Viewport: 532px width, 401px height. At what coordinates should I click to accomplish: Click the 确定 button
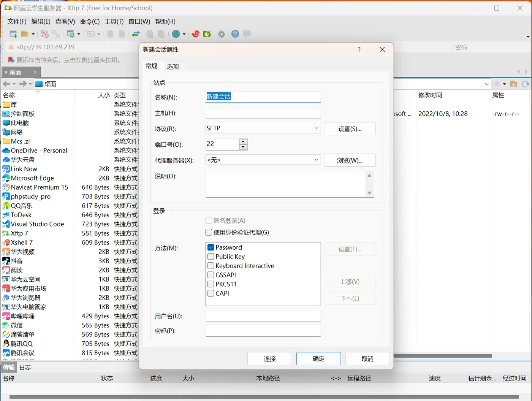point(318,359)
